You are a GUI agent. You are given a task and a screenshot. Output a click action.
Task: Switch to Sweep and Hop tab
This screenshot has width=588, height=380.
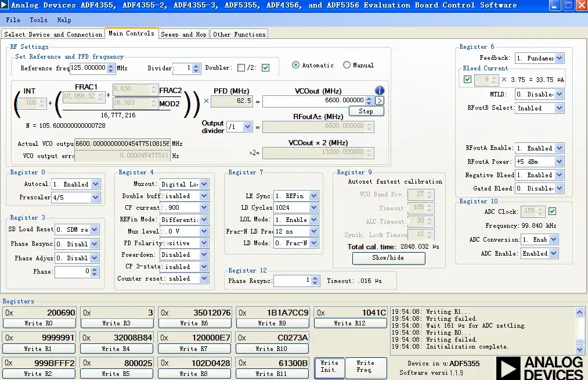[x=184, y=34]
